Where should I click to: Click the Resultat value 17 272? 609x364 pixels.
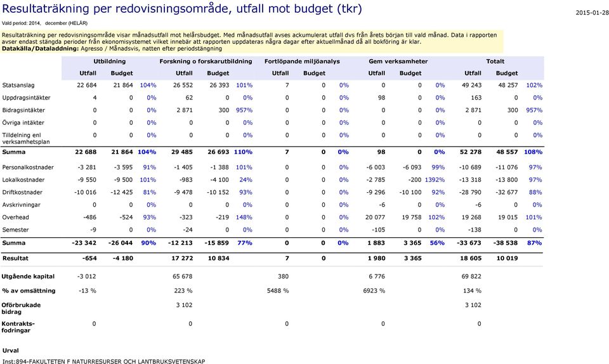182,258
